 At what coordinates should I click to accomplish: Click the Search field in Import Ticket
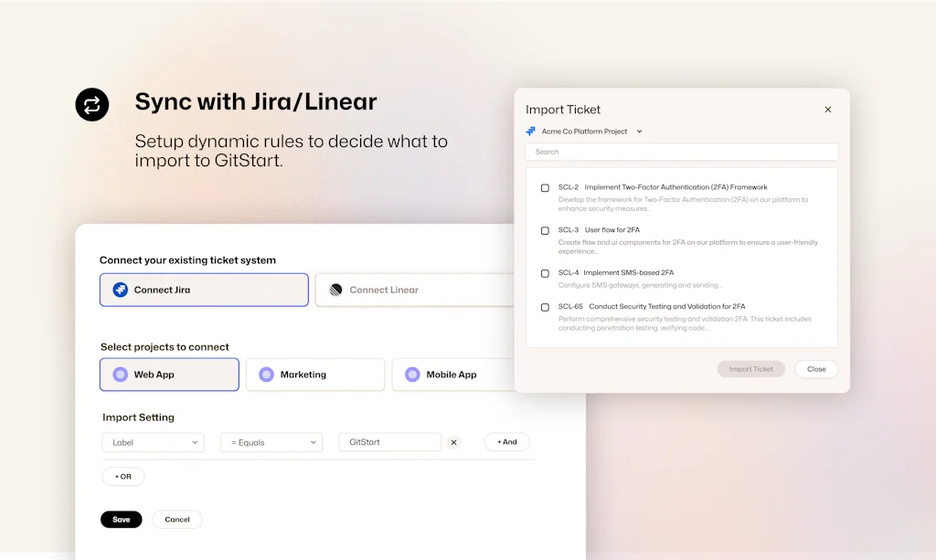click(680, 152)
